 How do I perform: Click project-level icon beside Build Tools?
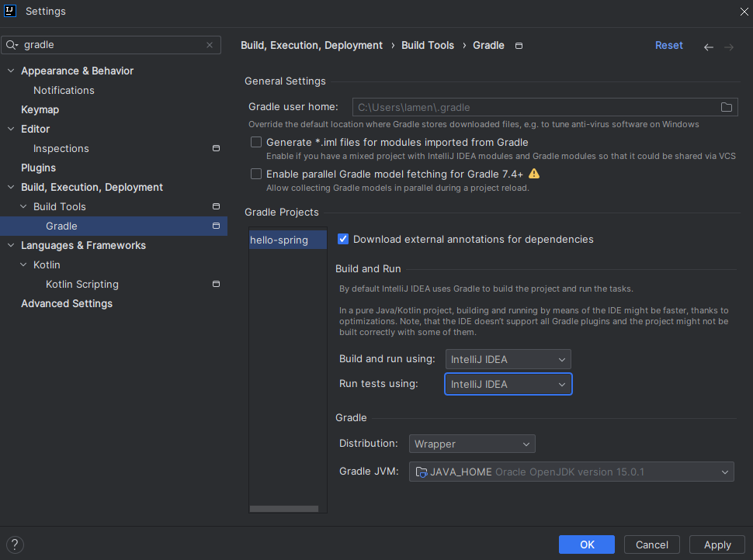pyautogui.click(x=216, y=206)
